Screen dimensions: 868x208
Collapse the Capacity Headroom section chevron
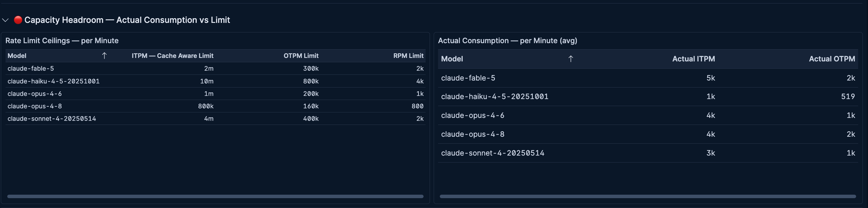pos(5,20)
